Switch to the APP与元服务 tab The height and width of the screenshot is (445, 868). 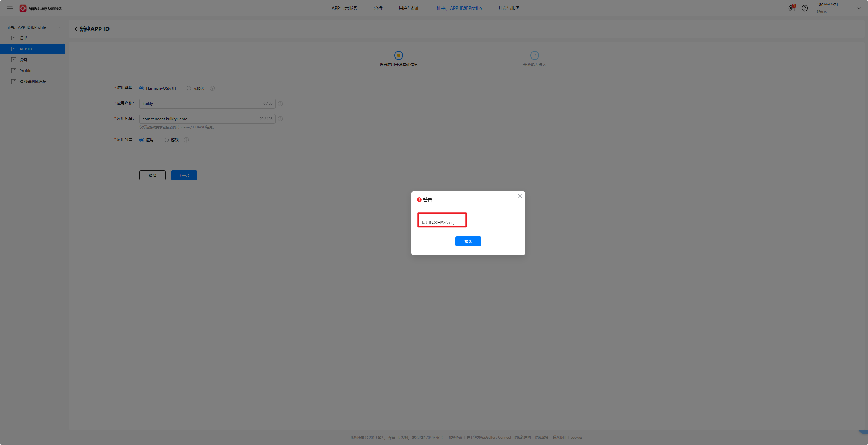(344, 8)
